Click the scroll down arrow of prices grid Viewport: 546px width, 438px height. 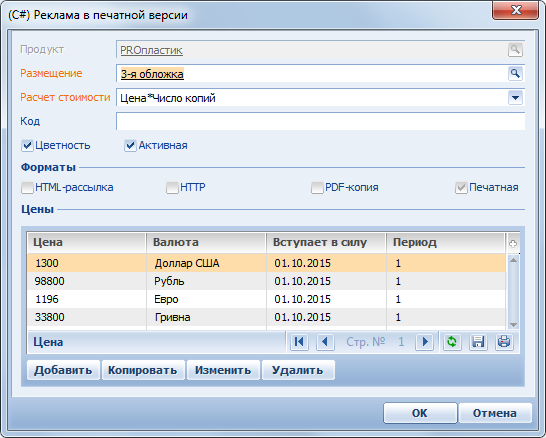pyautogui.click(x=513, y=324)
